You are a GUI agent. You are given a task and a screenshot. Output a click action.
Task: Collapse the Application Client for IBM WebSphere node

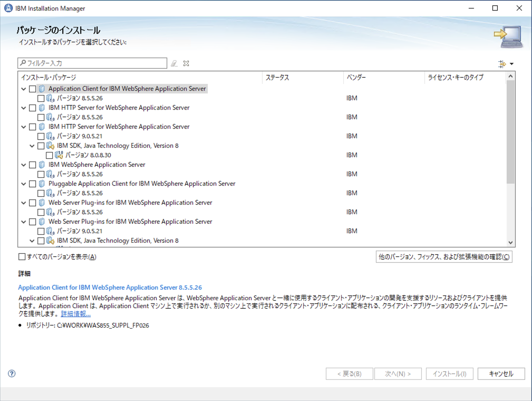[23, 89]
